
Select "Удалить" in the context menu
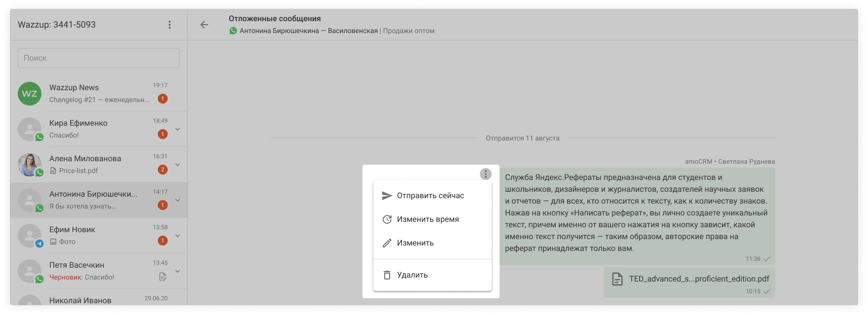[412, 275]
